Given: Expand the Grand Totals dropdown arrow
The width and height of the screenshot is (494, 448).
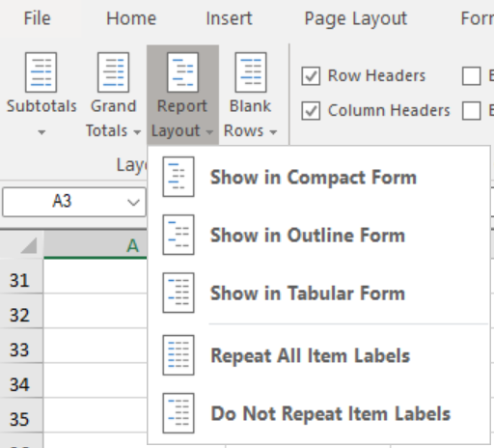Looking at the screenshot, I should pos(137,132).
